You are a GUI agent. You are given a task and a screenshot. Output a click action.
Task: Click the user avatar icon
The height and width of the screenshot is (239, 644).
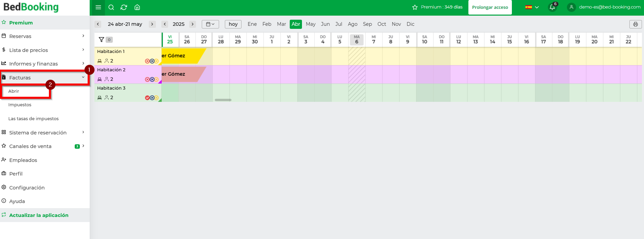[572, 7]
